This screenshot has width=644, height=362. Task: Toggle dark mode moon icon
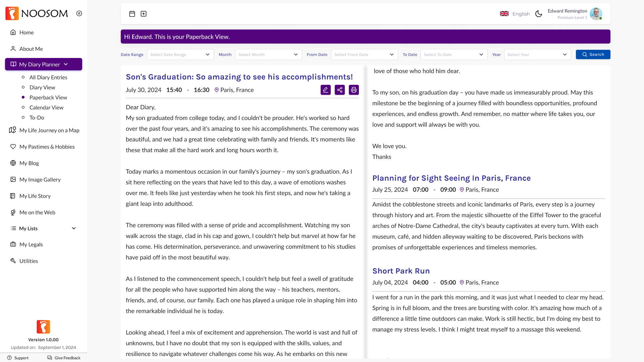point(539,14)
